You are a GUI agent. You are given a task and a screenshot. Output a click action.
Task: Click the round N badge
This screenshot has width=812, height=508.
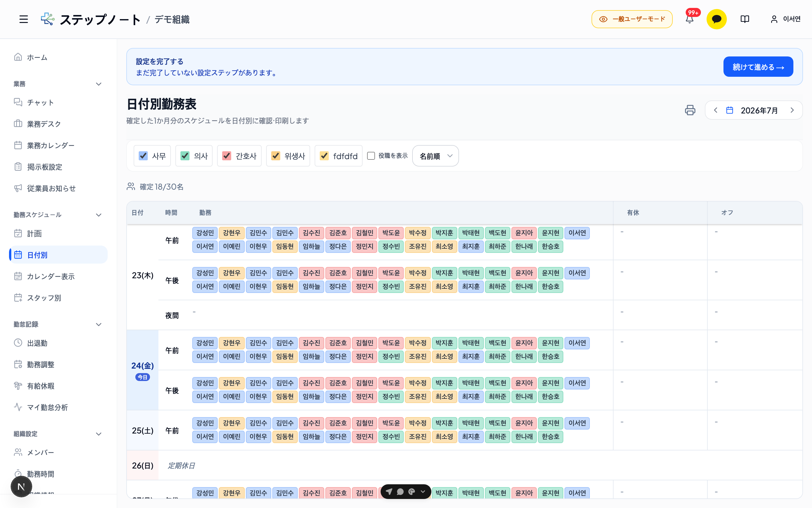(x=21, y=487)
